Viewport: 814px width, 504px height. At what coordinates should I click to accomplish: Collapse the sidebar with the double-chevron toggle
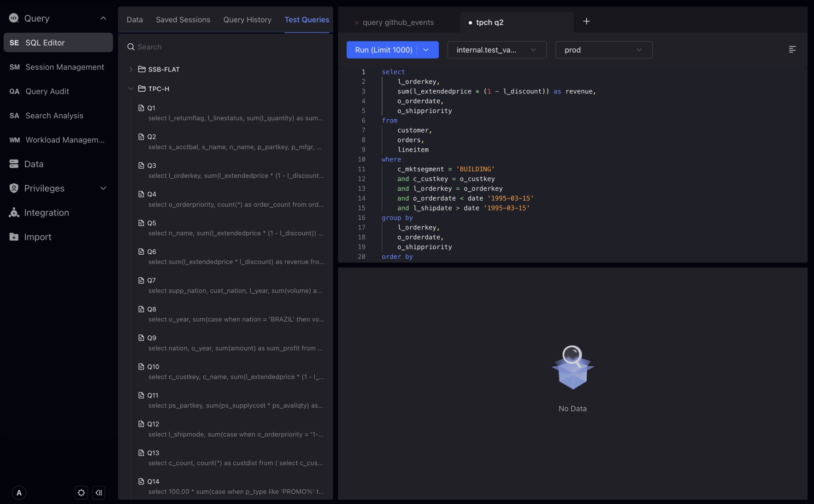pyautogui.click(x=99, y=493)
